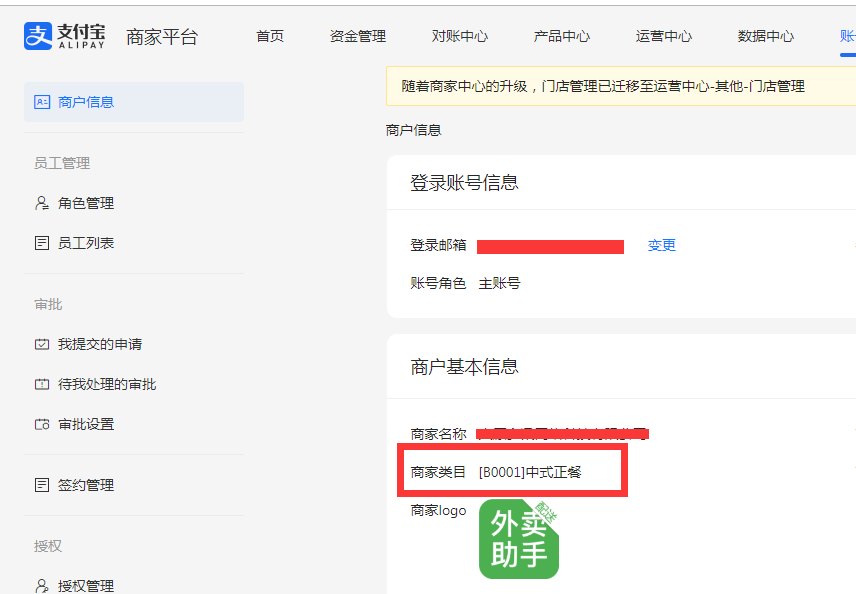
Task: Navigate to 运营中心 tab
Action: click(x=664, y=36)
